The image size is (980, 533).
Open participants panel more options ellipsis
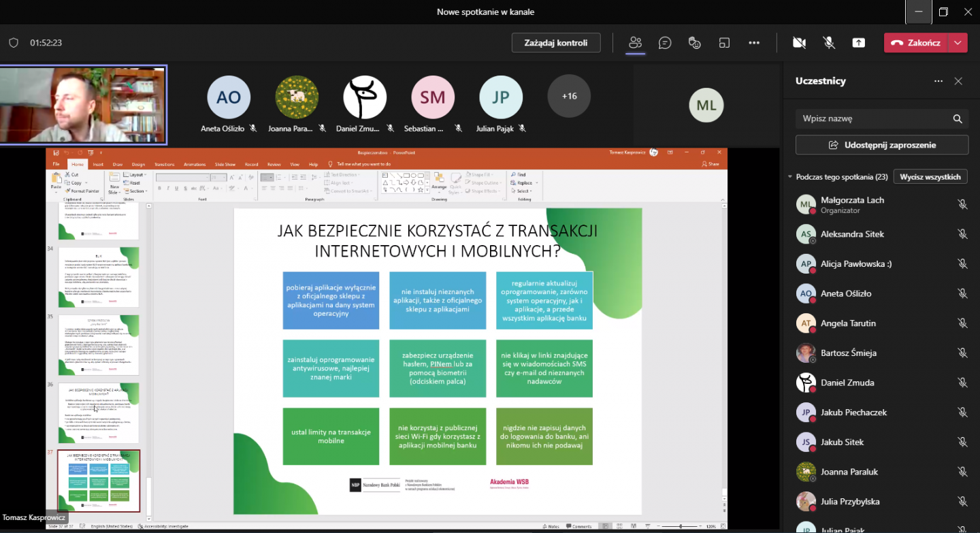938,81
